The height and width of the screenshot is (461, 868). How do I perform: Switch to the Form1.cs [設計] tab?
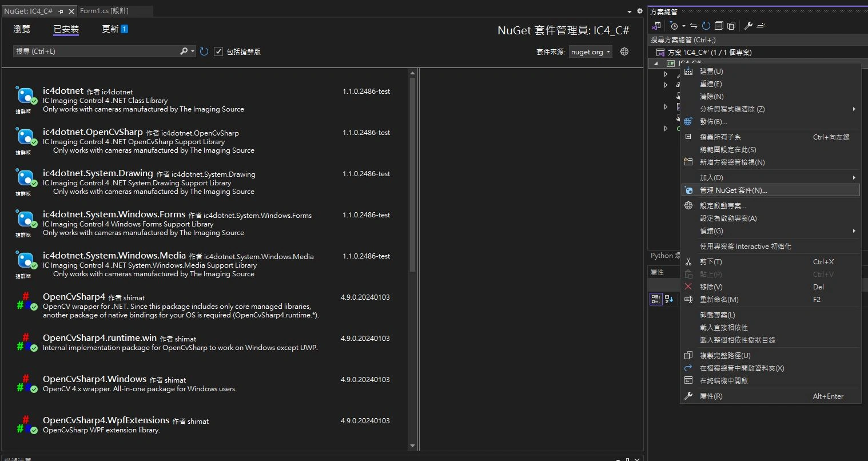click(104, 11)
